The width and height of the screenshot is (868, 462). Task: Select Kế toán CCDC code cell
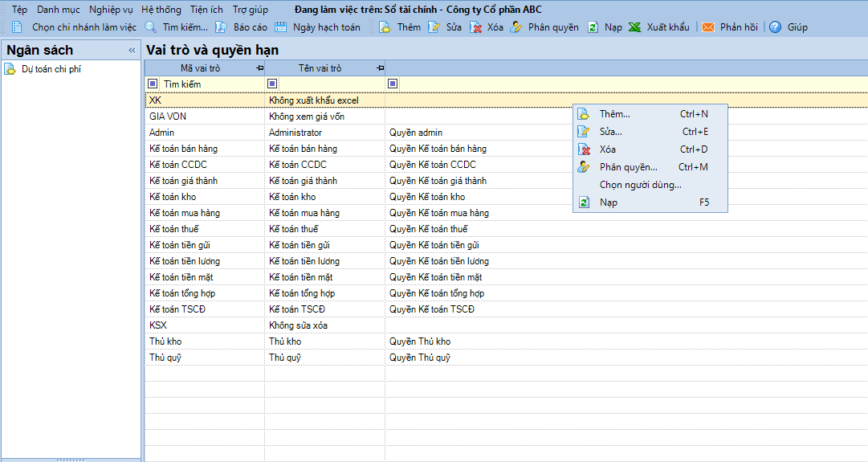tap(205, 165)
